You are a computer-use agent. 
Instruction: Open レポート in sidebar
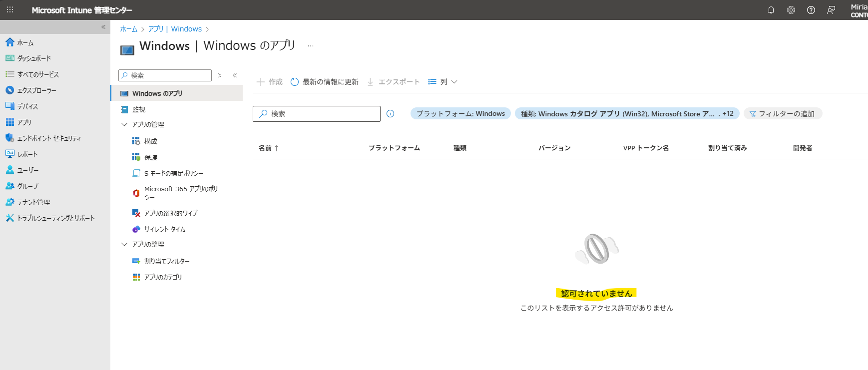pyautogui.click(x=55, y=154)
